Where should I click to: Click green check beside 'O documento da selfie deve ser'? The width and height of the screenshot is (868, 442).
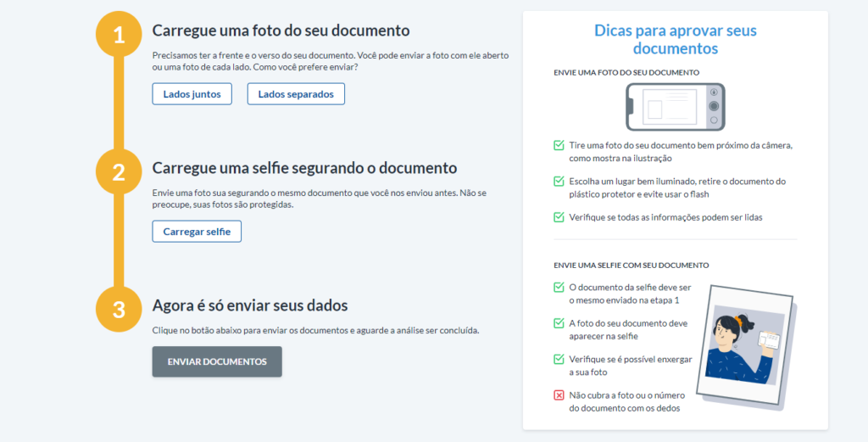pos(559,288)
